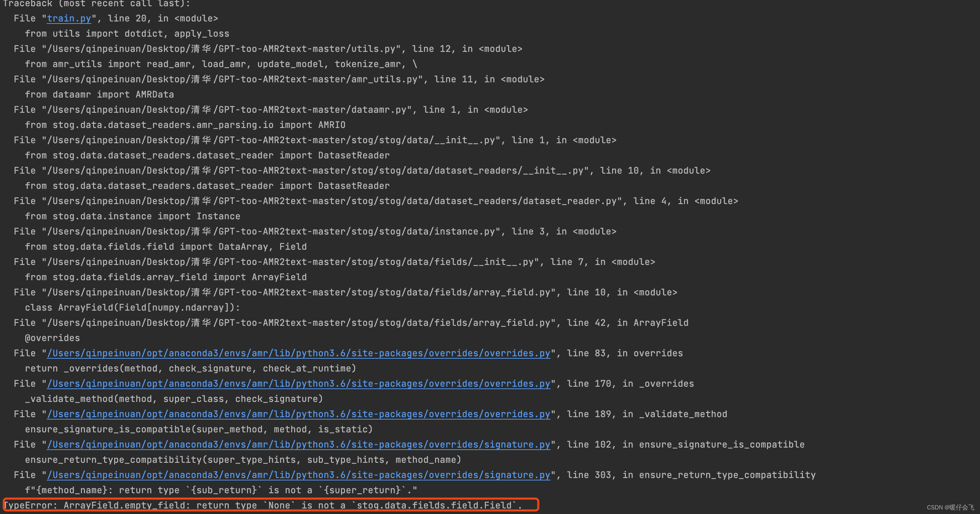Click 'from stog.data.dataset_readers.amr_parsing.io import AMRIO' line

click(185, 125)
